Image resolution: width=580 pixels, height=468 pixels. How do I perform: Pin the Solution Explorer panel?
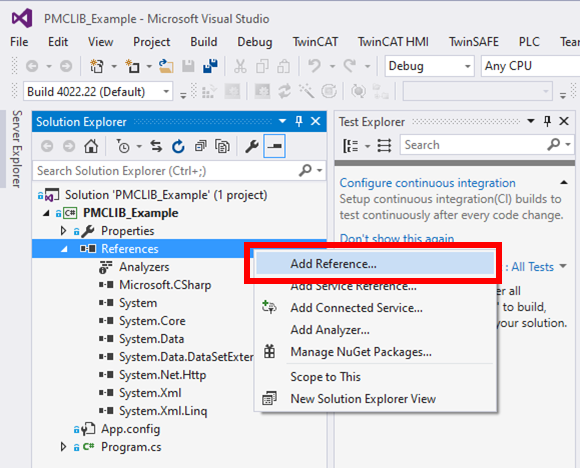(299, 121)
